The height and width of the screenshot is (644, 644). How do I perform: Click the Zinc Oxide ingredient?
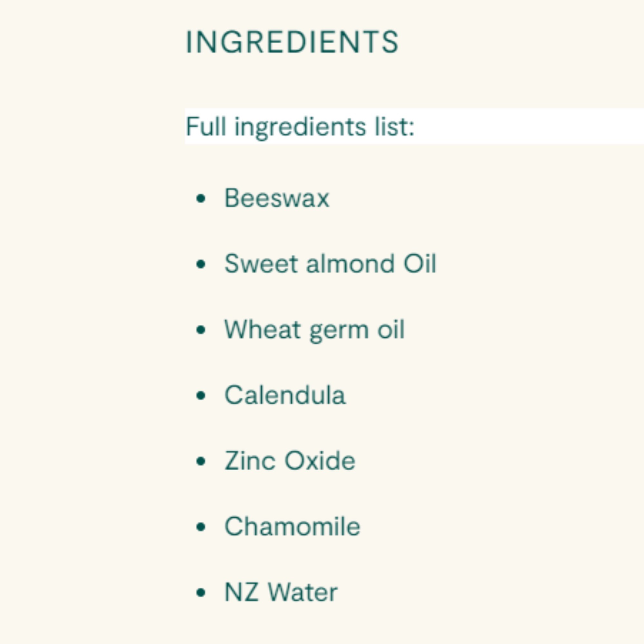tap(290, 461)
